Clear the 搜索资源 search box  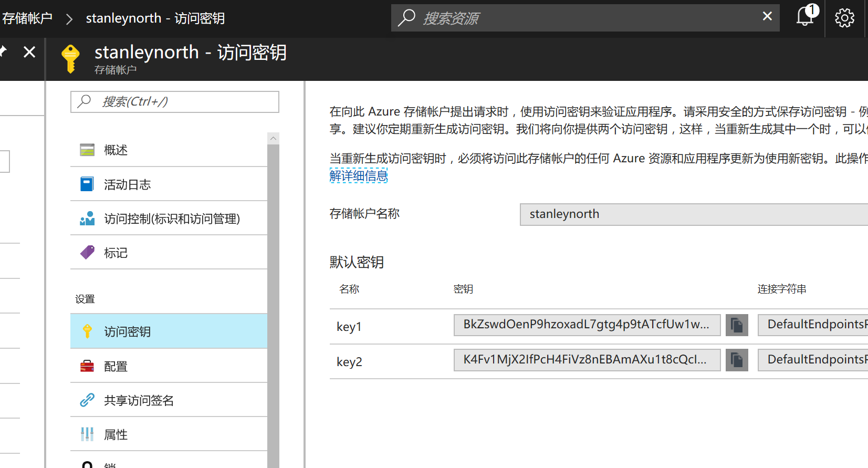[767, 16]
